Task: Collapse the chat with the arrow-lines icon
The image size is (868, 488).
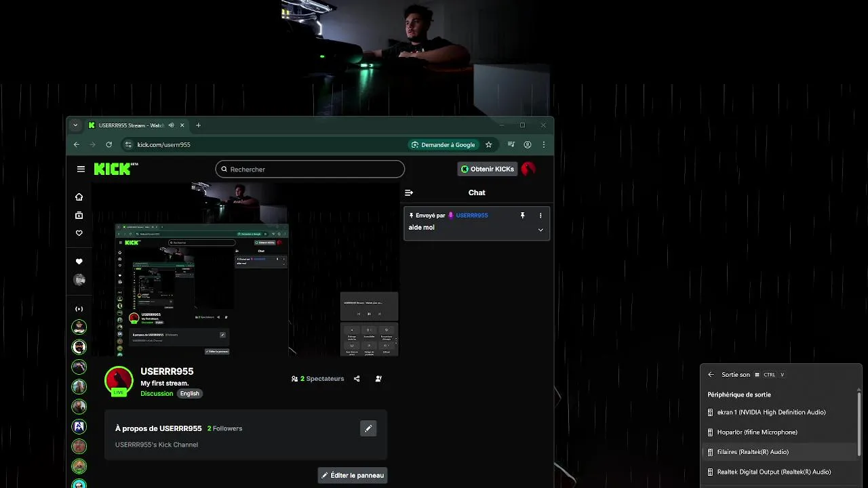Action: tap(409, 192)
